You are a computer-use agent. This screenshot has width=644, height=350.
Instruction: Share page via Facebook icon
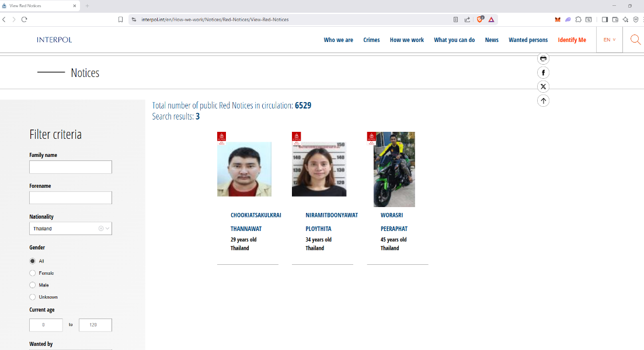point(544,73)
